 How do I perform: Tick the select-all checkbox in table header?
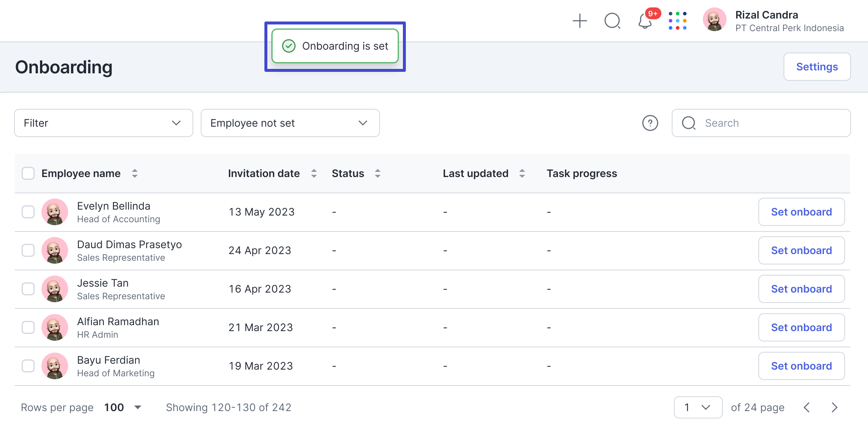28,173
